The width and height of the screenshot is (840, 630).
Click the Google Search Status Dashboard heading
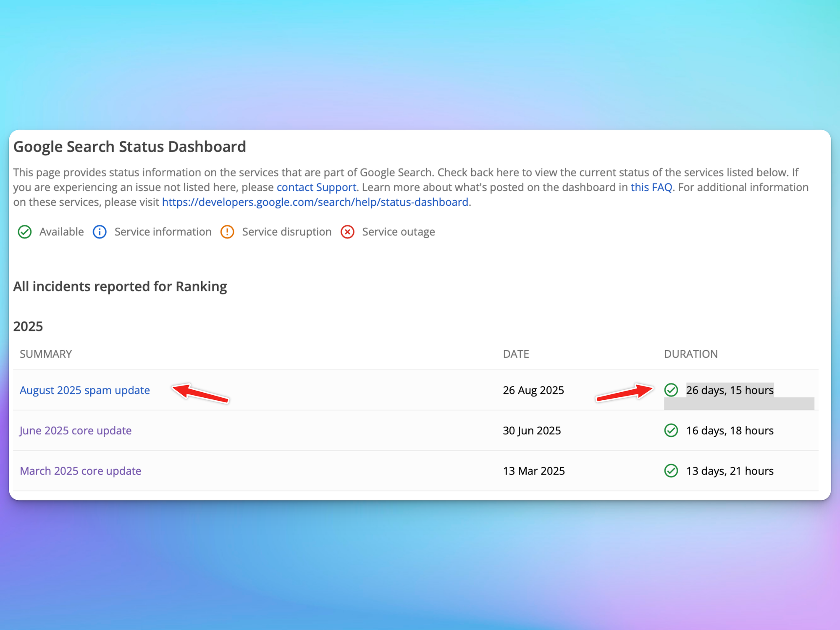click(x=129, y=147)
